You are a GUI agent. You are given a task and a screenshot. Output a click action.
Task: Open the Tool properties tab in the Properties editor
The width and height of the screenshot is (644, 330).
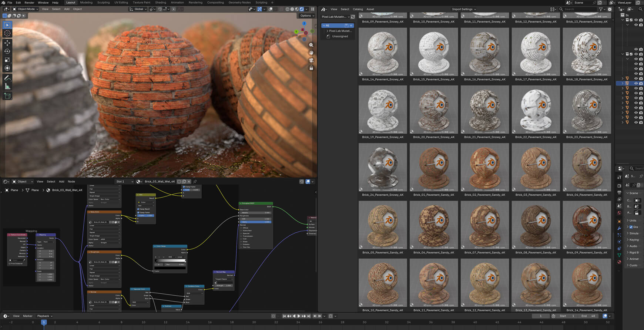tap(619, 177)
